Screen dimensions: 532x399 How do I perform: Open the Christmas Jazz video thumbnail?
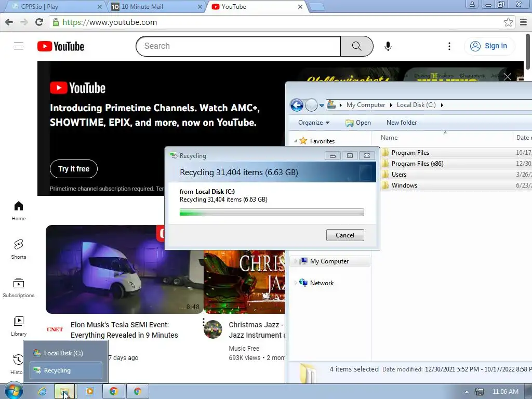coord(244,282)
